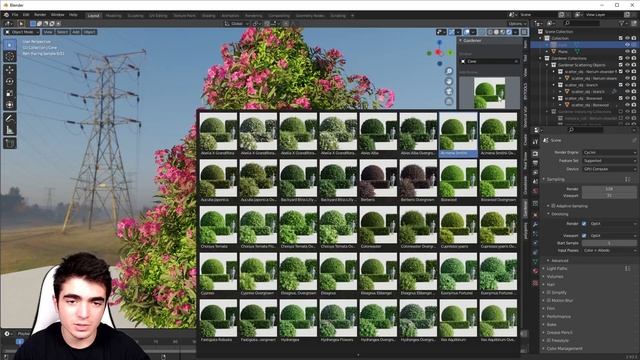Click the Options button in viewport header
This screenshot has height=360, width=640.
tap(516, 24)
